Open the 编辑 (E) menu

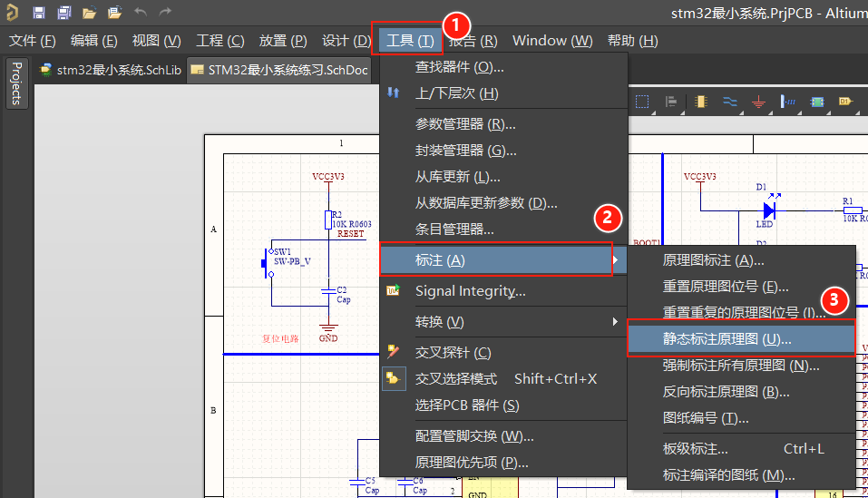[x=94, y=41]
